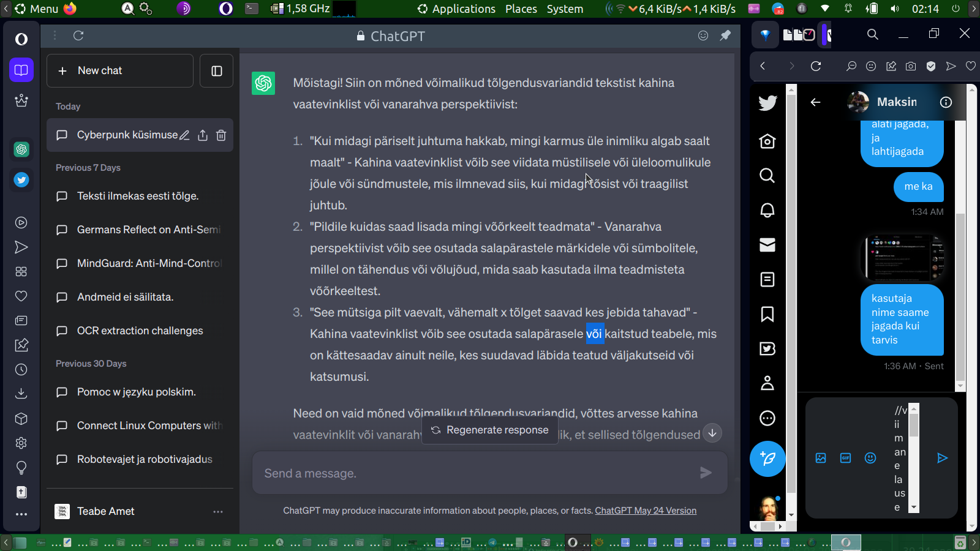
Task: Take a snapshot with the camera icon
Action: point(911,66)
